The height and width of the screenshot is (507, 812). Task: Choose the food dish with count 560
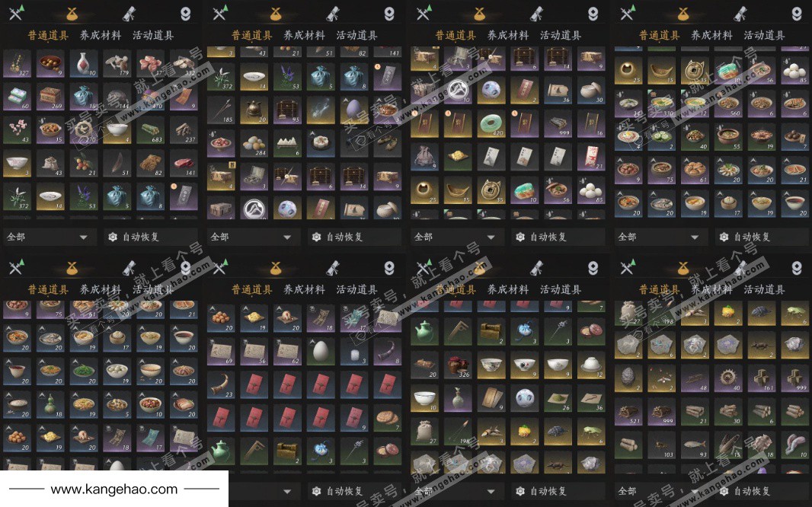point(728,104)
